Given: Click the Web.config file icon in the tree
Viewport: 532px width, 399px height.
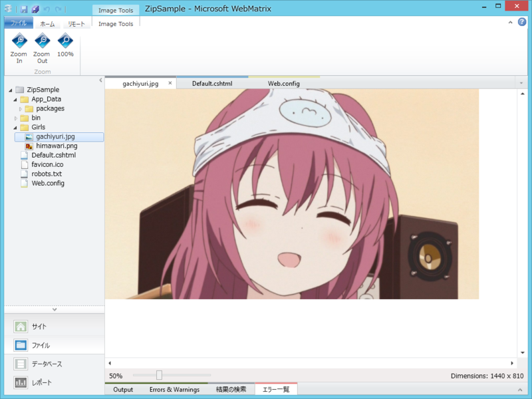Looking at the screenshot, I should point(24,184).
